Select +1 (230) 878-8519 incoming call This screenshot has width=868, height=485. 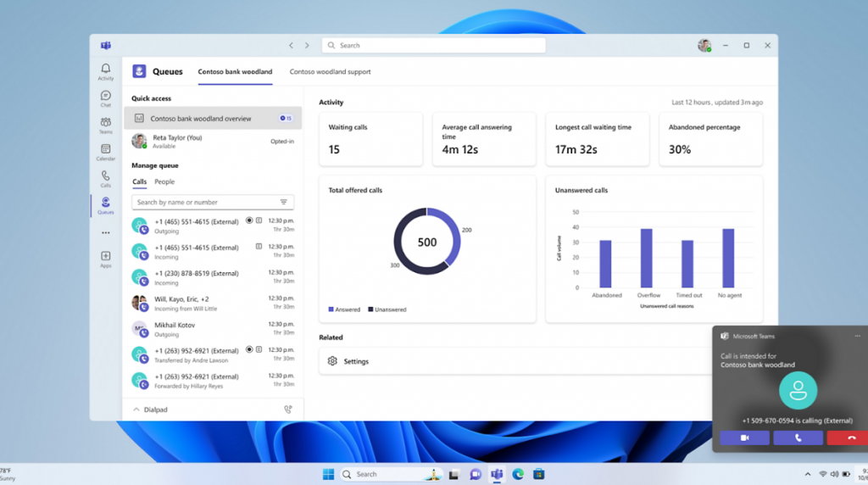213,277
